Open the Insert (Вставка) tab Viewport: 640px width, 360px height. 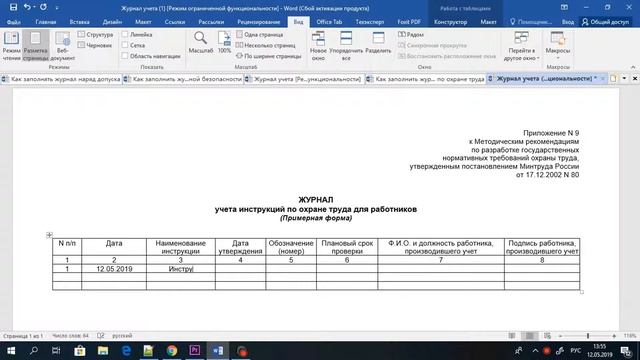coord(79,22)
